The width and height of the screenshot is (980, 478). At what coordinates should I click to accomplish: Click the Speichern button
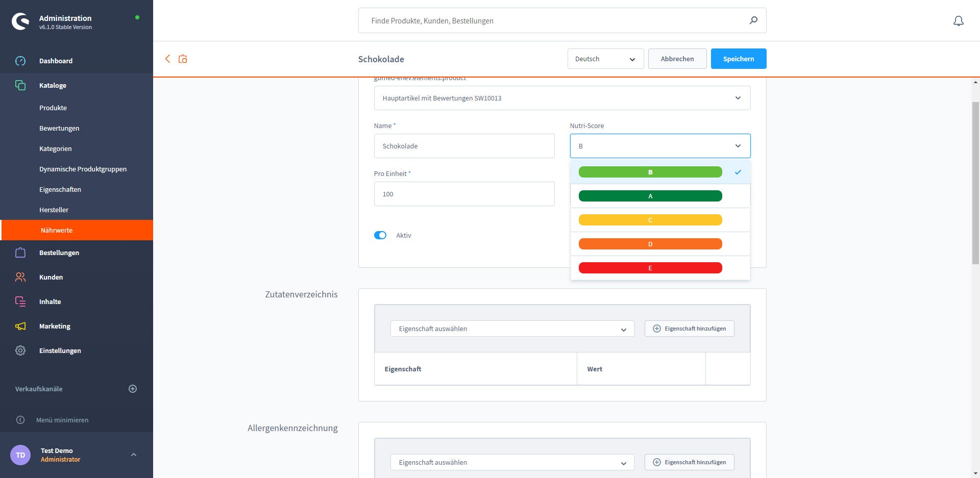pos(738,59)
